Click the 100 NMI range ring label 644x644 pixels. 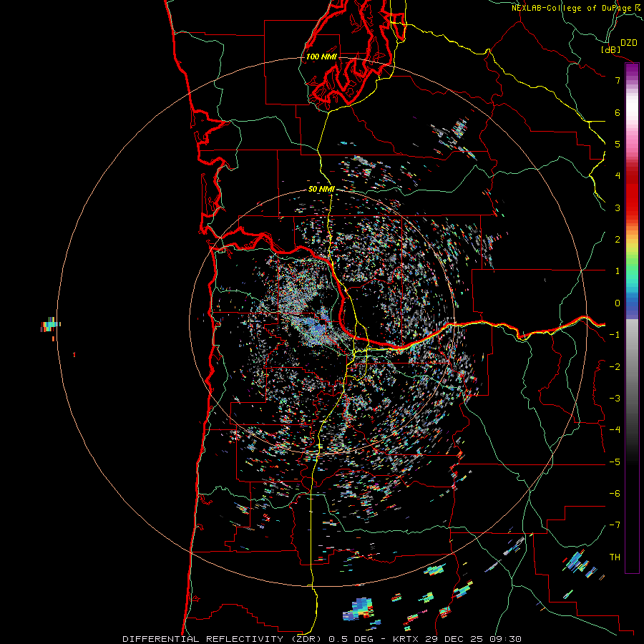point(321,57)
